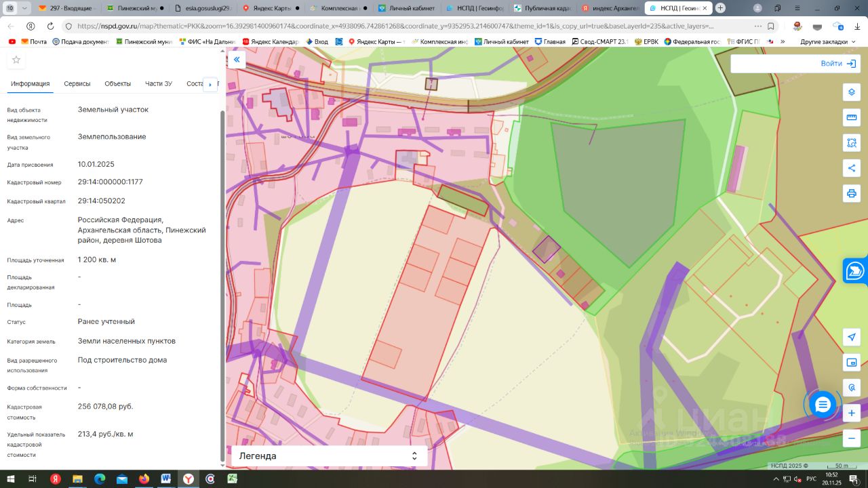Open the blue chat assistant bubble
Image resolution: width=868 pixels, height=488 pixels.
coord(823,405)
